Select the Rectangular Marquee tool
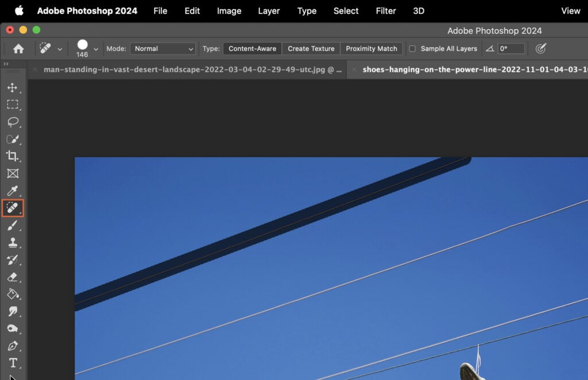This screenshot has height=380, width=588. 13,104
